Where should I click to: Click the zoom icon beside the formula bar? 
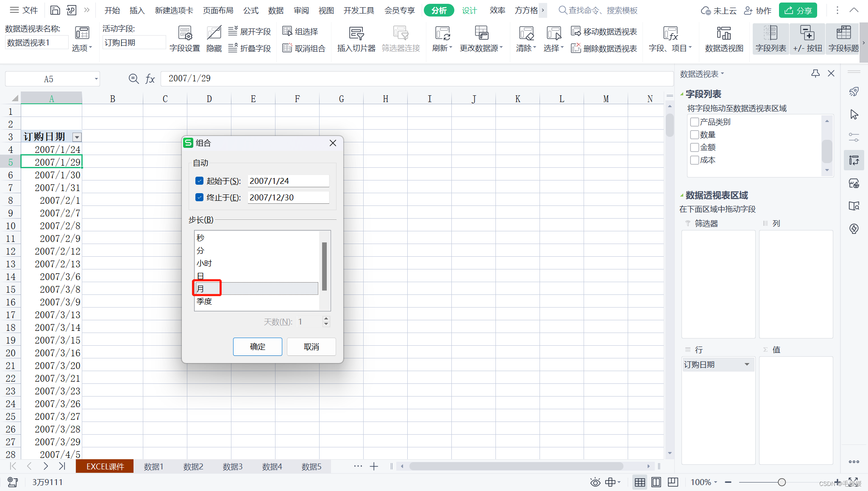tap(134, 79)
